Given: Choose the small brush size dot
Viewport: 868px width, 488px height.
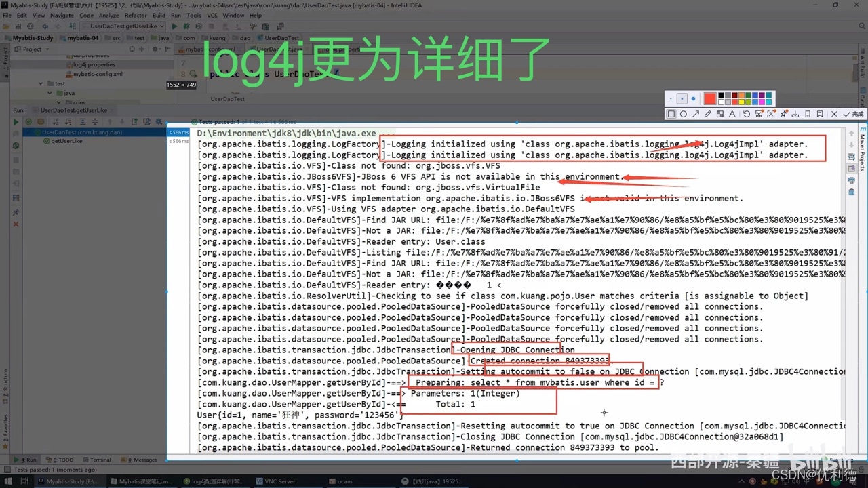Looking at the screenshot, I should (x=671, y=99).
